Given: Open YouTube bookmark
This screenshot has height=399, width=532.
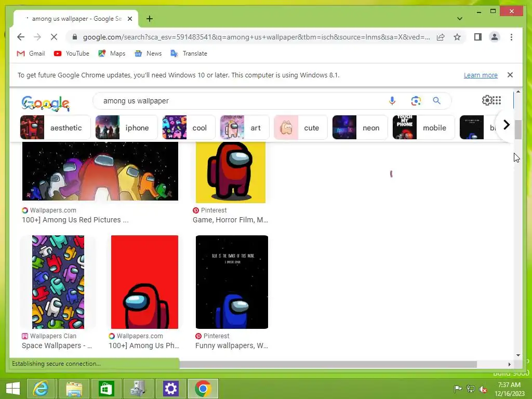Looking at the screenshot, I should click(x=71, y=54).
